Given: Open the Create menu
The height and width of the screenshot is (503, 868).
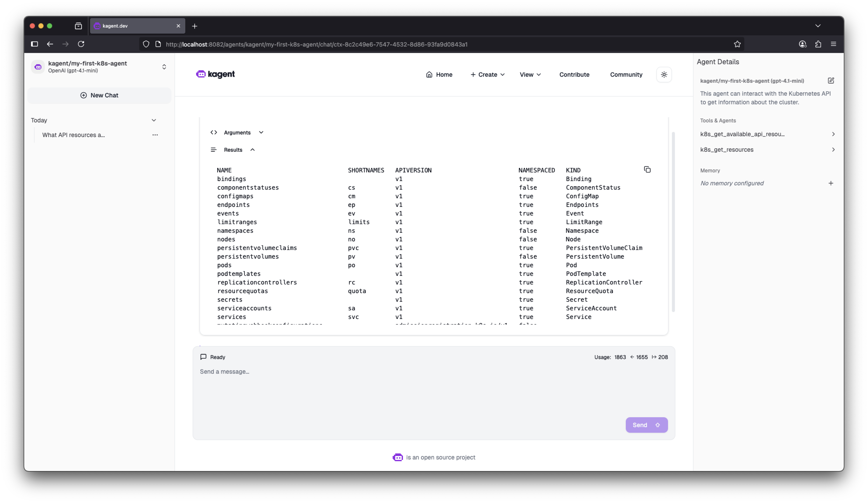Looking at the screenshot, I should 487,74.
